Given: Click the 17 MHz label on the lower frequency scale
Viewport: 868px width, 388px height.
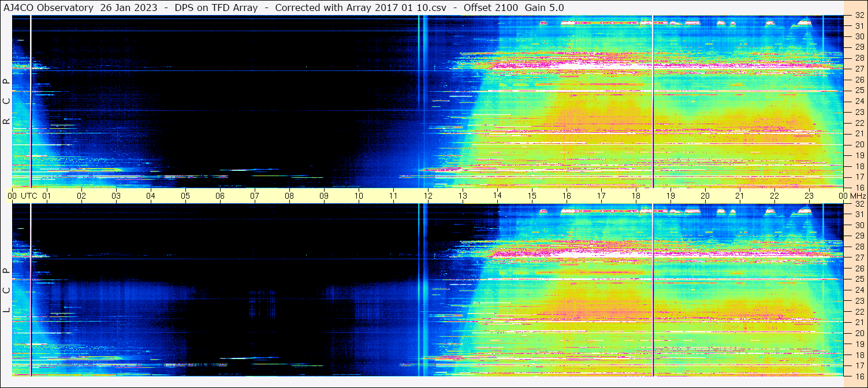Looking at the screenshot, I should [859, 365].
